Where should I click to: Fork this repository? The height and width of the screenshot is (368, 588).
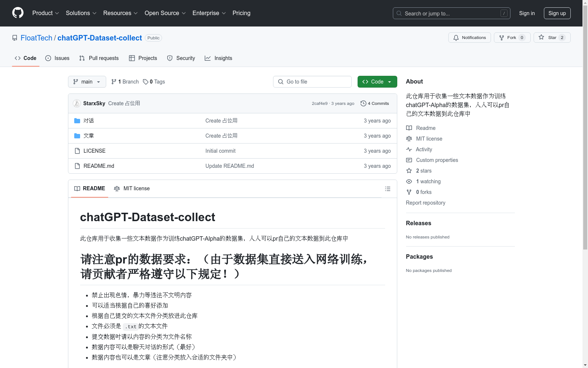(512, 38)
